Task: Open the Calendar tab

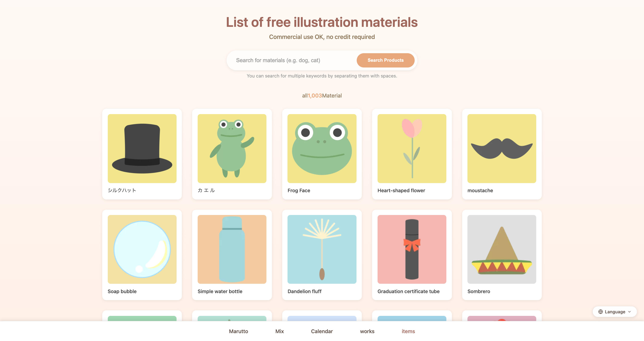Action: pyautogui.click(x=322, y=331)
